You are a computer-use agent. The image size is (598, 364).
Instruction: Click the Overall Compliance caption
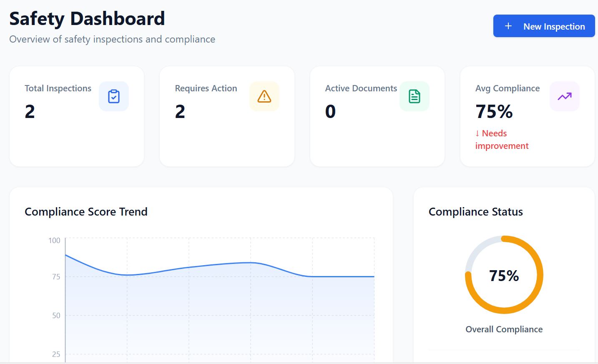[504, 329]
